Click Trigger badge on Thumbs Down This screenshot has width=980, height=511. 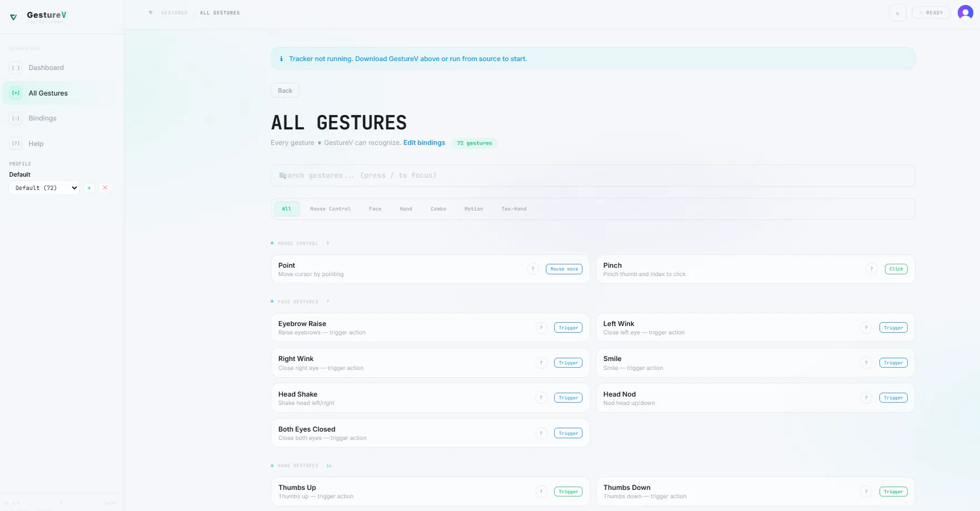(893, 492)
